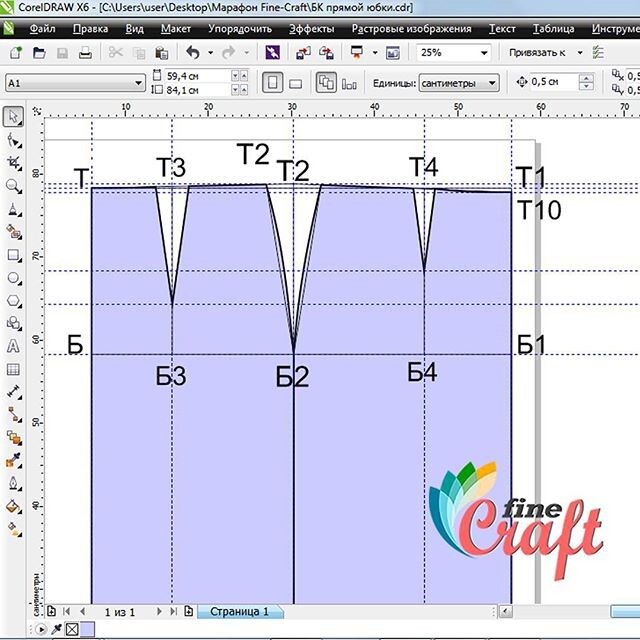Select the Zoom magnifier tool
The width and height of the screenshot is (640, 640).
tap(13, 186)
